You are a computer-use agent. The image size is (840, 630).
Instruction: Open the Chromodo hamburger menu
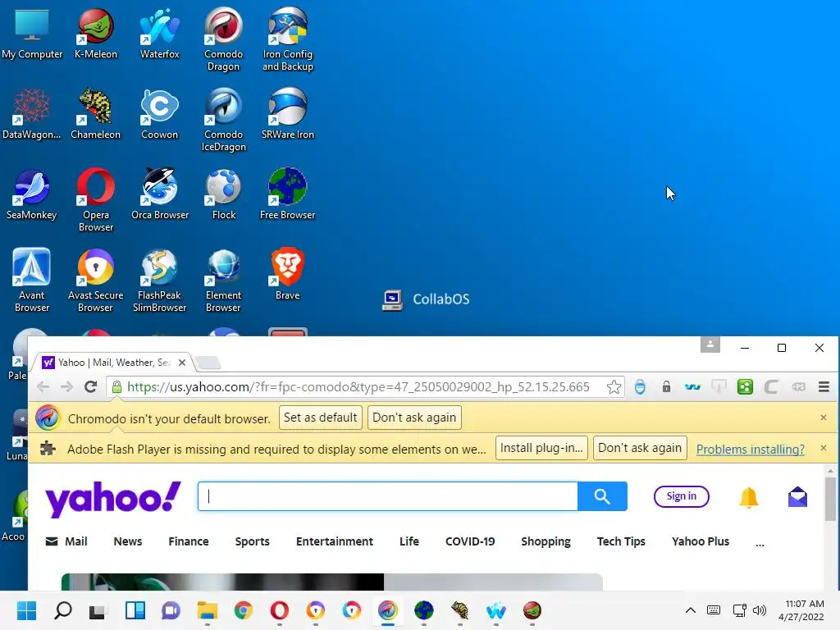click(x=824, y=387)
